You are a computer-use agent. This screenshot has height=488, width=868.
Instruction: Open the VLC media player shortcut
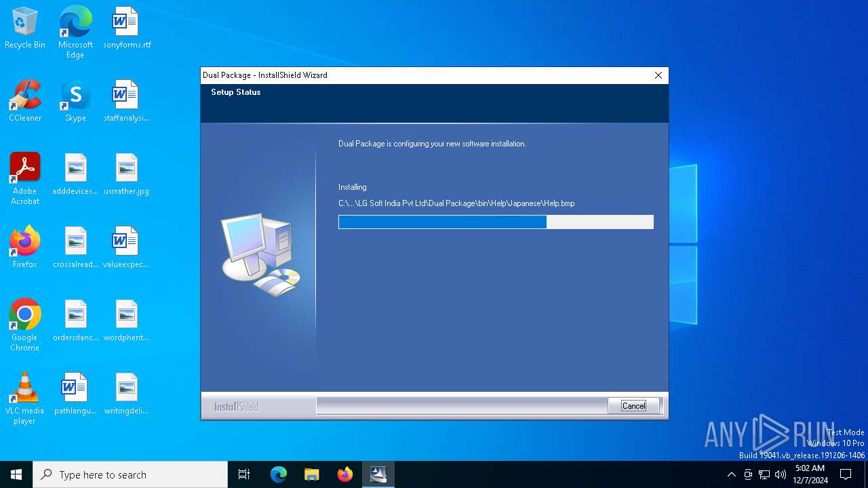click(25, 399)
